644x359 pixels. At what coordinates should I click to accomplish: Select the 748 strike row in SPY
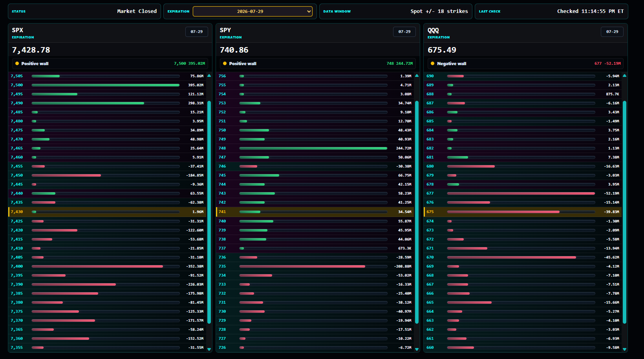click(315, 148)
